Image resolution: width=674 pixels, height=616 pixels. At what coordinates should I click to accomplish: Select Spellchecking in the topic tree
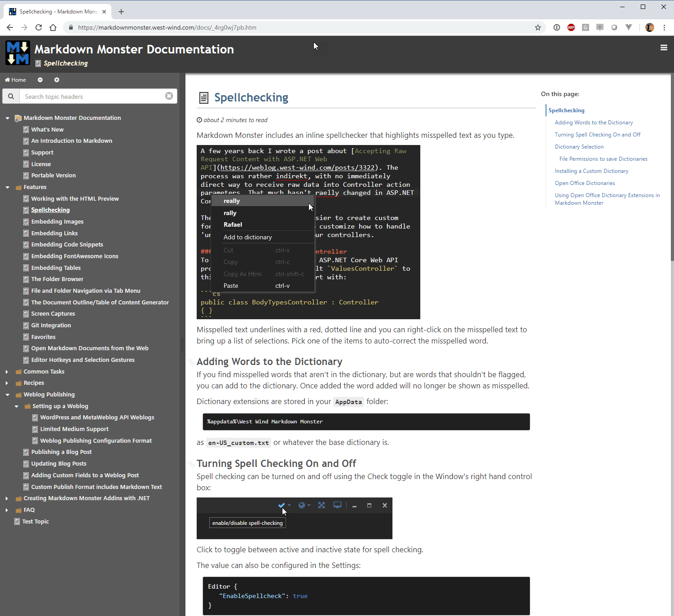click(50, 210)
